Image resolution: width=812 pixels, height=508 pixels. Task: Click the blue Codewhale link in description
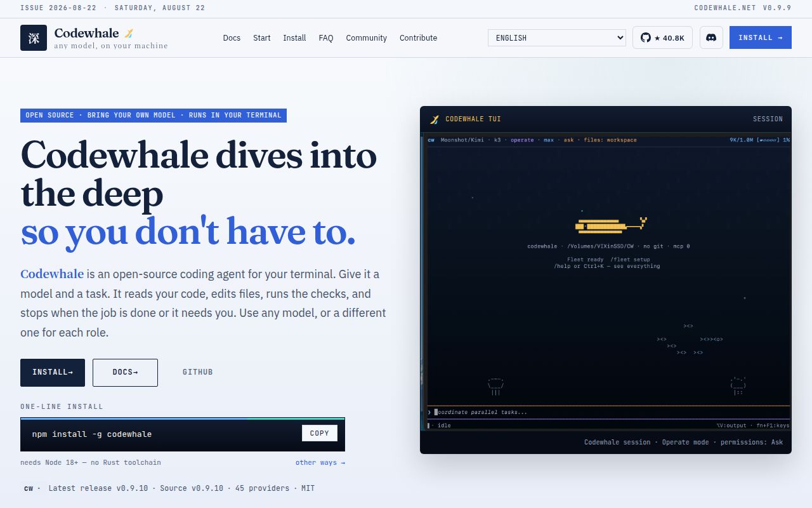(x=52, y=274)
